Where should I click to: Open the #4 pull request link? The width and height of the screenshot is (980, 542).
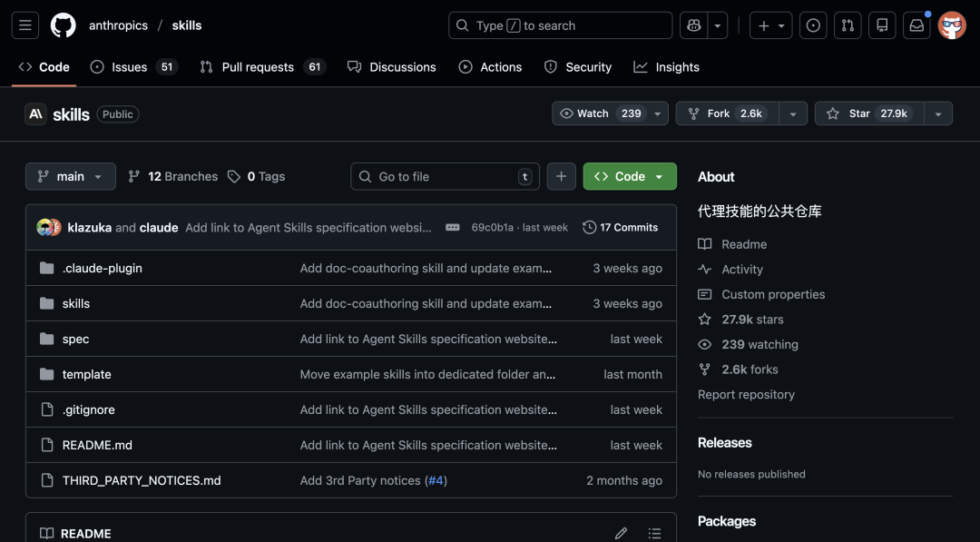436,480
